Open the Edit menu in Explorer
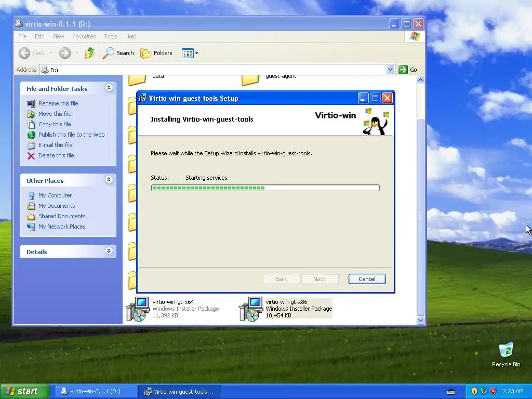Screen dimensions: 532x399 tap(39, 36)
